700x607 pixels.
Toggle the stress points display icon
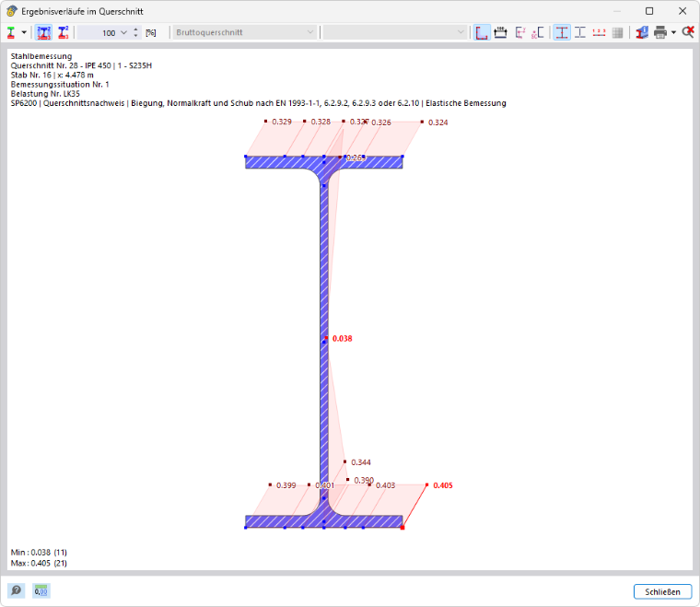point(482,32)
